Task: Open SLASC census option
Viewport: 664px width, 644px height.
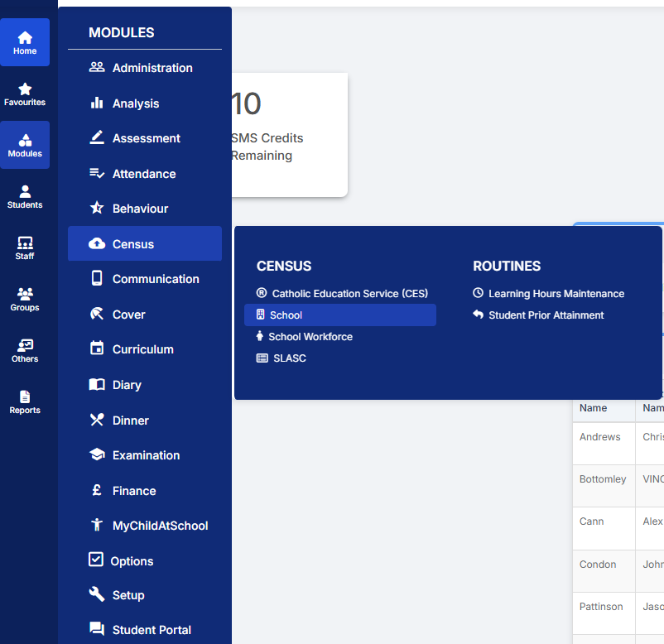Action: point(289,358)
